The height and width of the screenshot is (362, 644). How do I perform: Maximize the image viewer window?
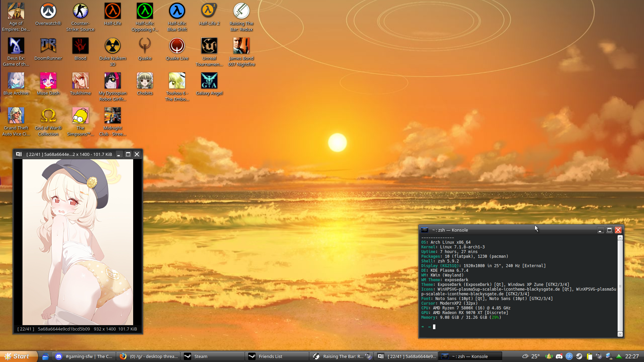(x=128, y=154)
